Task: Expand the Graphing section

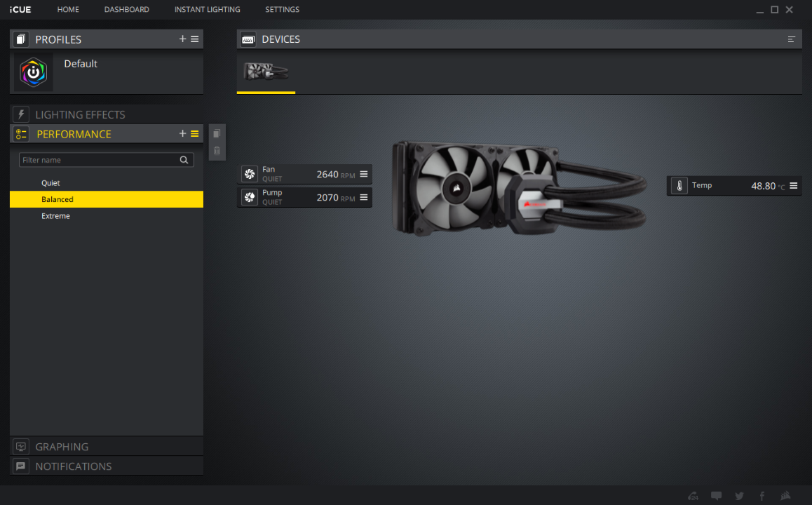Action: (x=62, y=447)
